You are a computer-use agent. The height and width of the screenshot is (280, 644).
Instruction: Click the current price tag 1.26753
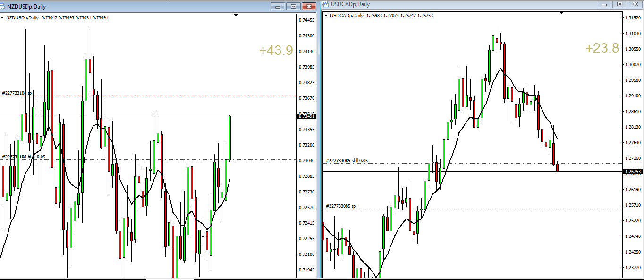pyautogui.click(x=633, y=172)
